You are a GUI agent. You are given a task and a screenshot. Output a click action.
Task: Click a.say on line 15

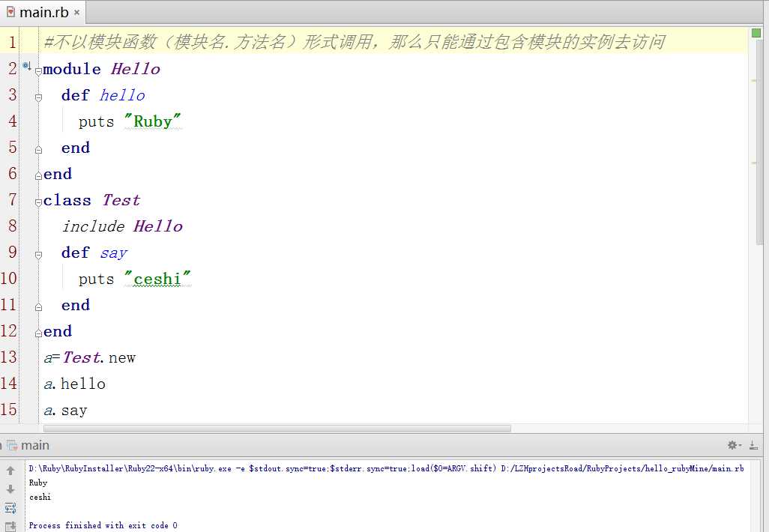coord(66,410)
